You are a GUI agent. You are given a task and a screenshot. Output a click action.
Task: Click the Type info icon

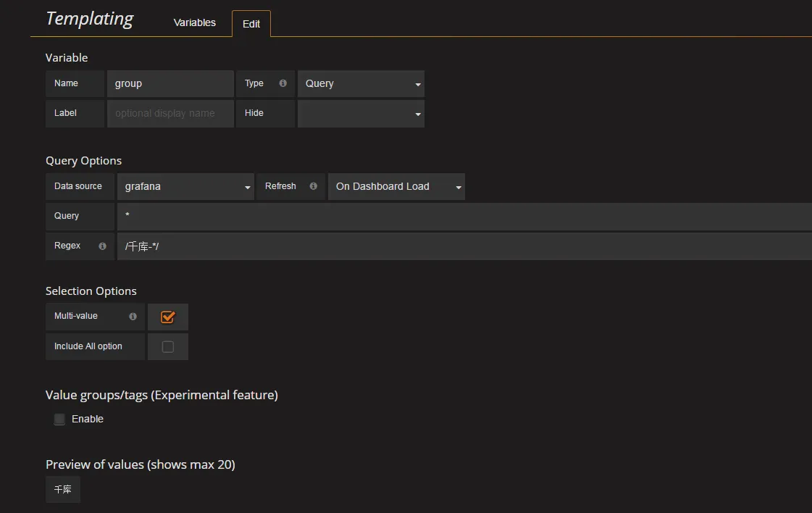[x=282, y=83]
